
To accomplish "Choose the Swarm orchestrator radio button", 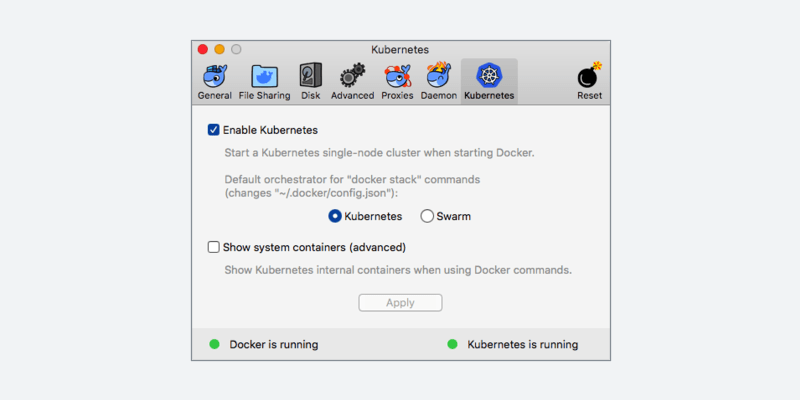I will click(427, 216).
